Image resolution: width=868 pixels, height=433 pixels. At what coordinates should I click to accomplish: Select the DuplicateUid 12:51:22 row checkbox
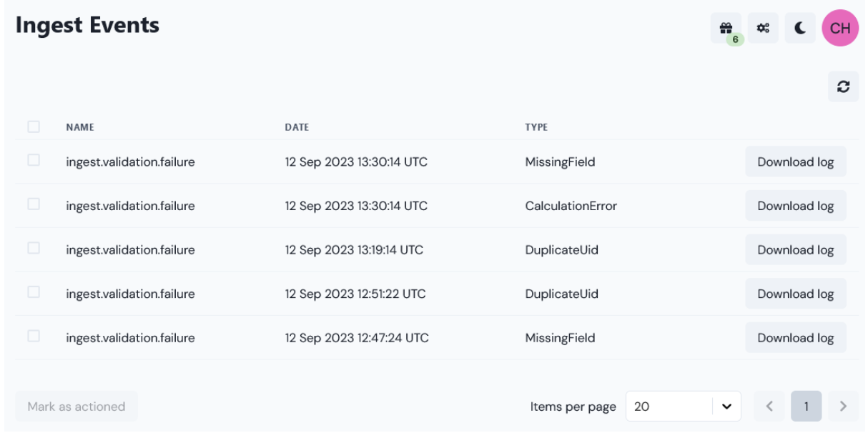[x=34, y=292]
